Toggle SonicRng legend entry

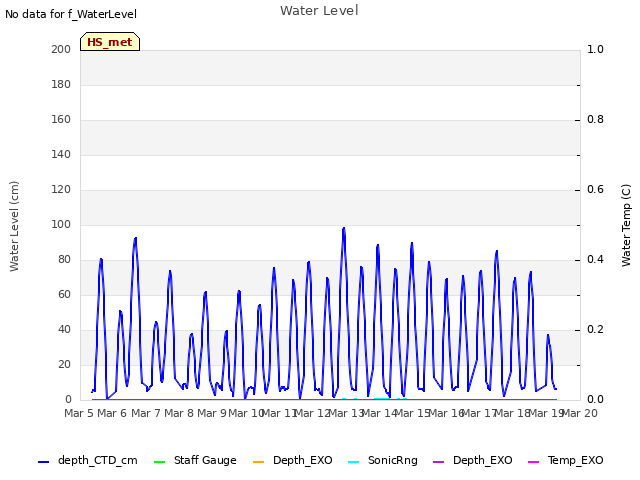pos(383,460)
